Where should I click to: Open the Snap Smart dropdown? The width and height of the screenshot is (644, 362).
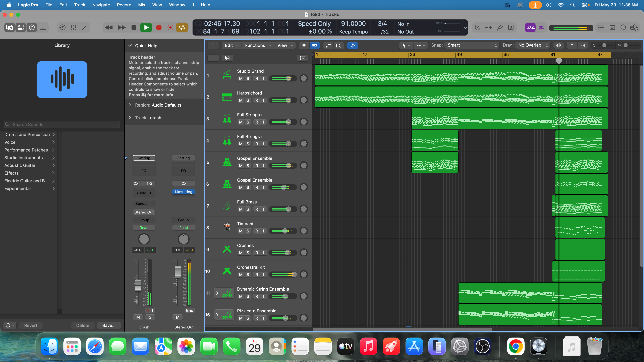click(472, 45)
